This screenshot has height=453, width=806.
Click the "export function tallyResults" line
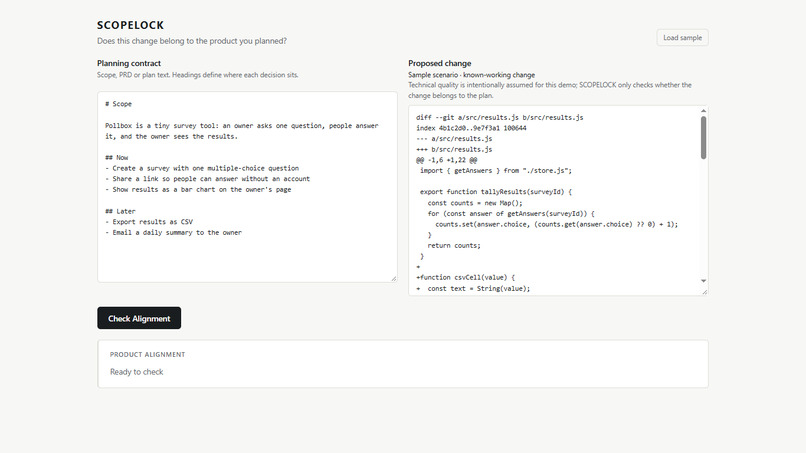pyautogui.click(x=496, y=192)
